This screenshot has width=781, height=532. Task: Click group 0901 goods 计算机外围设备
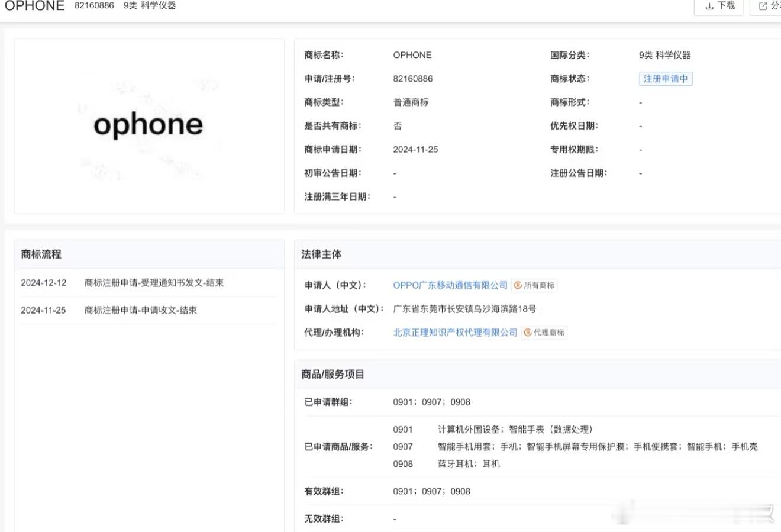[x=470, y=429]
